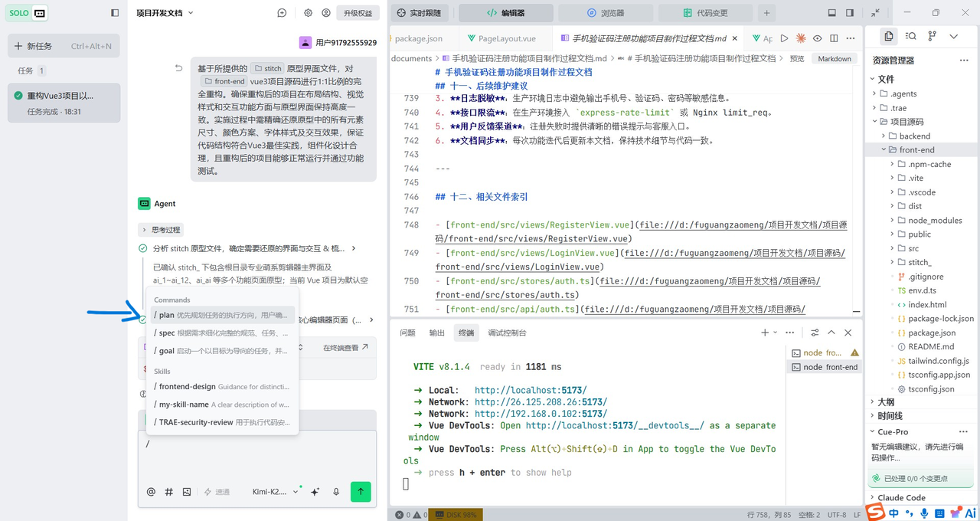Open the 调试控制台 panel tab
Image resolution: width=980 pixels, height=521 pixels.
507,333
